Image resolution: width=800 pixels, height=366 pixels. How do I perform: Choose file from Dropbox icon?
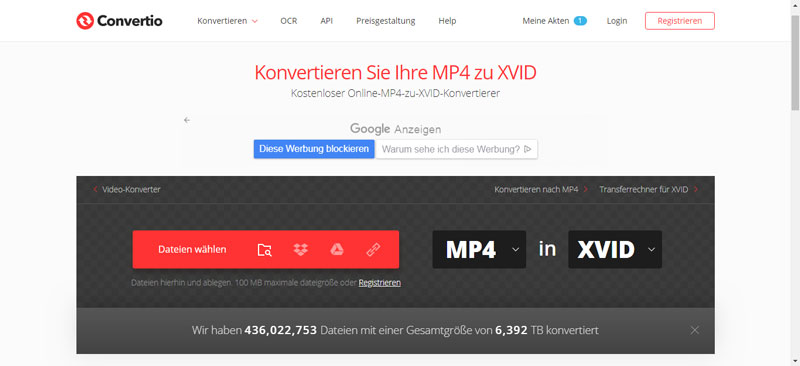[x=301, y=250]
